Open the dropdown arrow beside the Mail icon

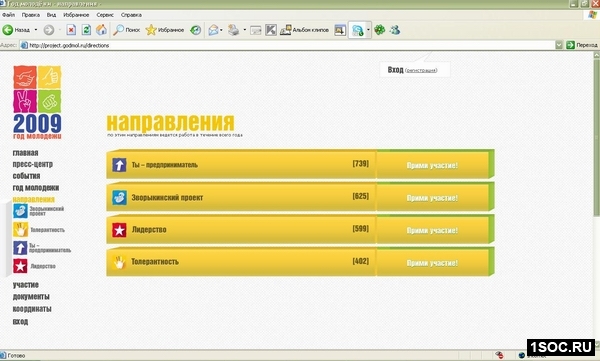point(221,30)
